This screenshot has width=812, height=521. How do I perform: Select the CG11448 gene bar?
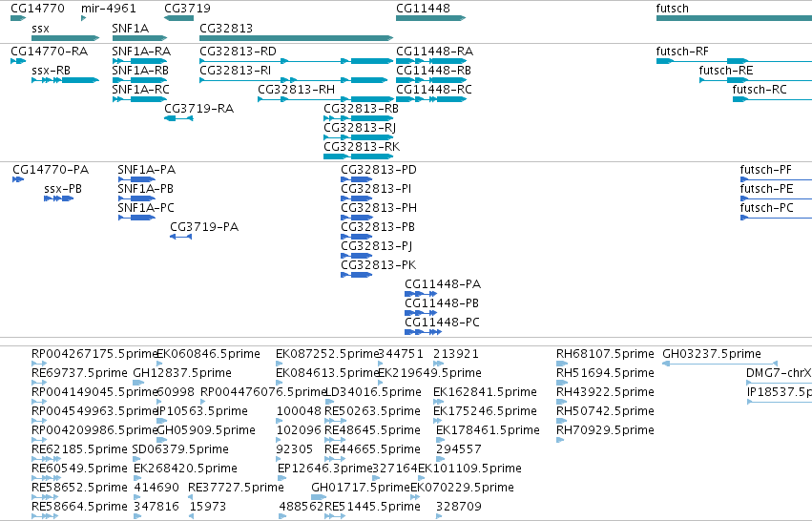tap(431, 18)
